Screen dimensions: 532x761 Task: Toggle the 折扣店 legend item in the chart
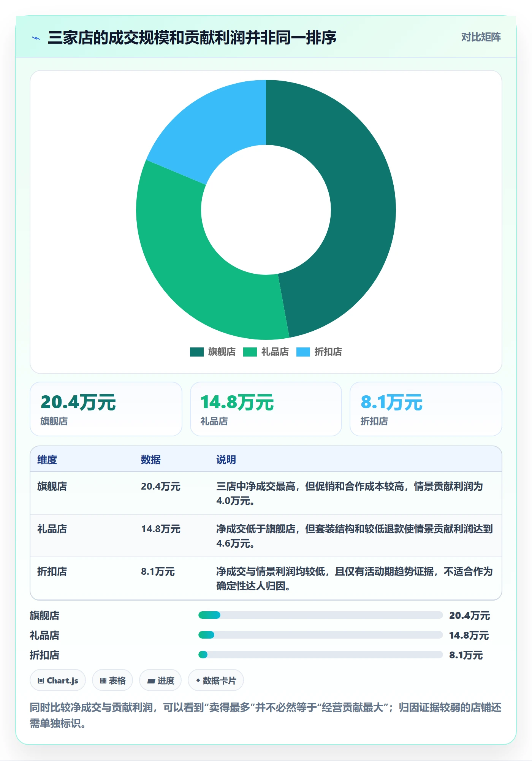[x=319, y=352]
